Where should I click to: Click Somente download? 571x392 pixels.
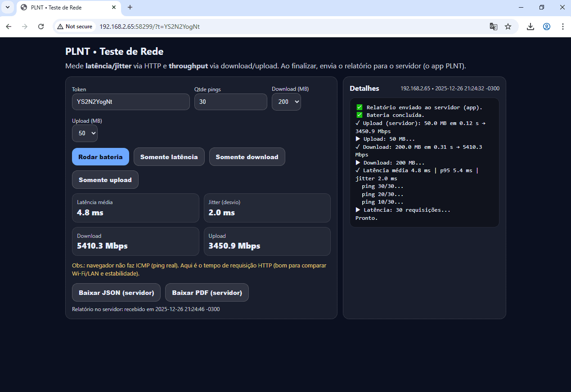(247, 156)
